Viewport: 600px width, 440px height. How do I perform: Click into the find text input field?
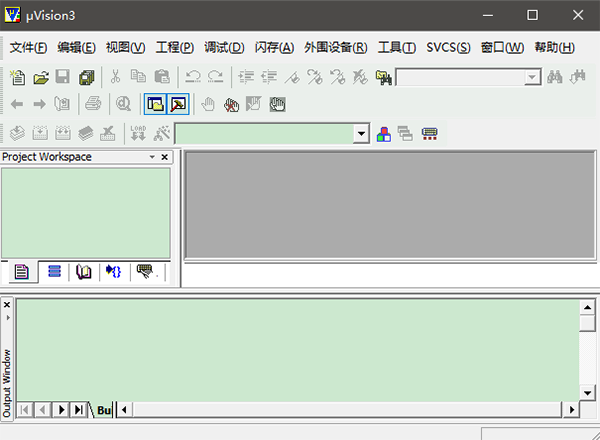(x=461, y=77)
